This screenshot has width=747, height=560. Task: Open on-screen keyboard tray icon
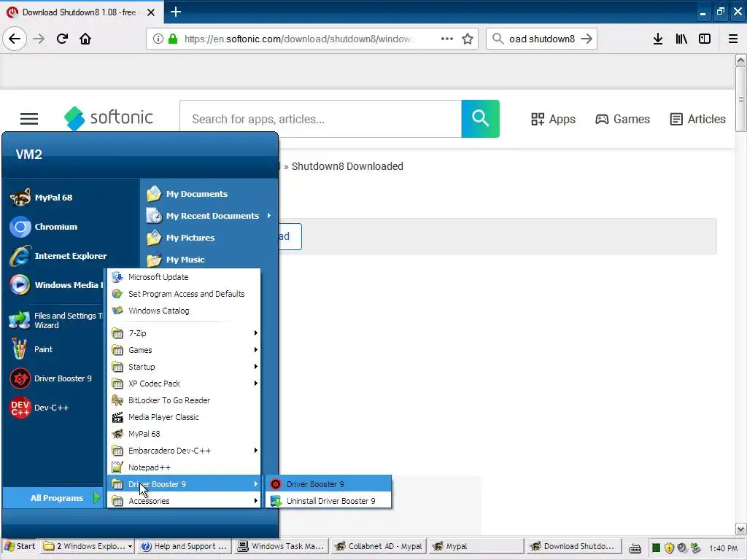point(635,548)
